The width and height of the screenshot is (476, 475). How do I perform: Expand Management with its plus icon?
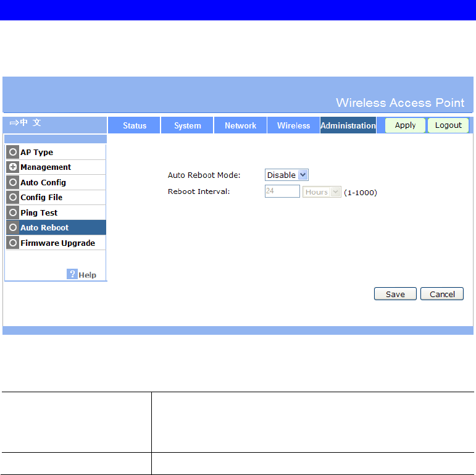coord(13,167)
